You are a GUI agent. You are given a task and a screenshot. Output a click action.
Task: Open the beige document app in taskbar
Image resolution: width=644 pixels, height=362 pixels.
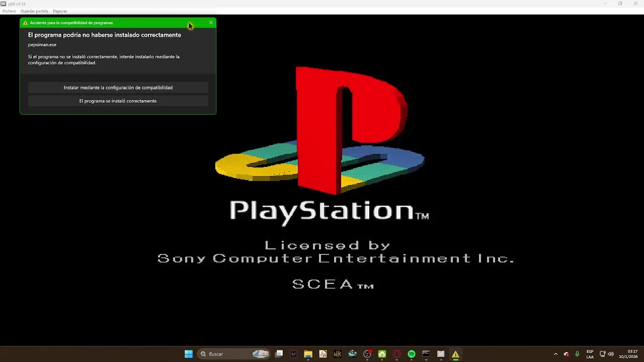coord(323,354)
